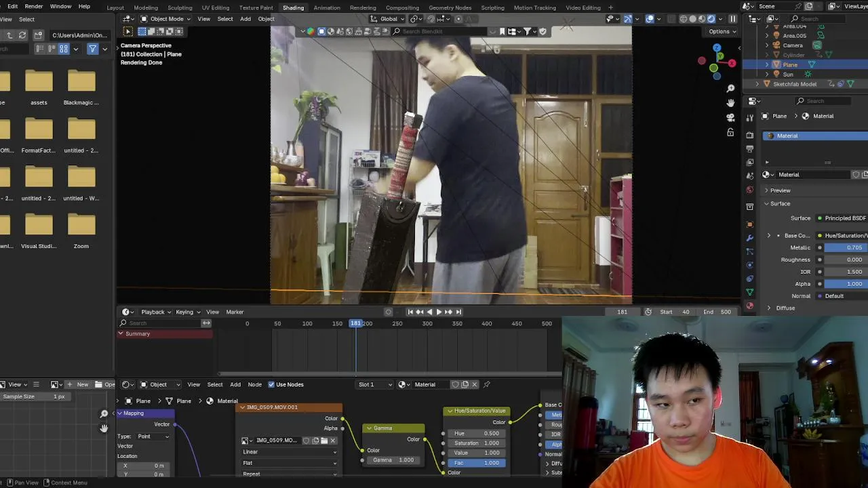Toggle the camera view icon in viewport

point(730,117)
